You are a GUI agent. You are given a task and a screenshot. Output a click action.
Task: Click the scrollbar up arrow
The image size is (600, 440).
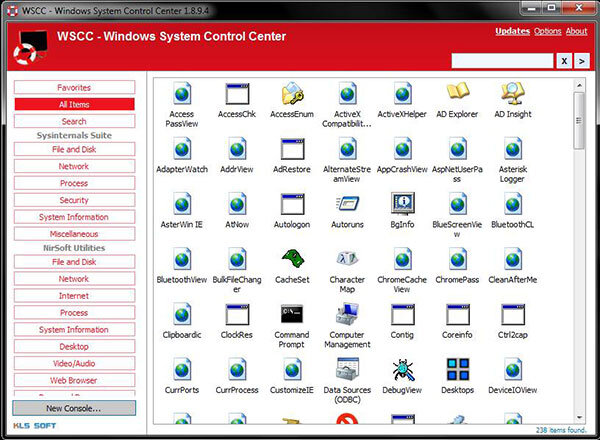pos(579,85)
